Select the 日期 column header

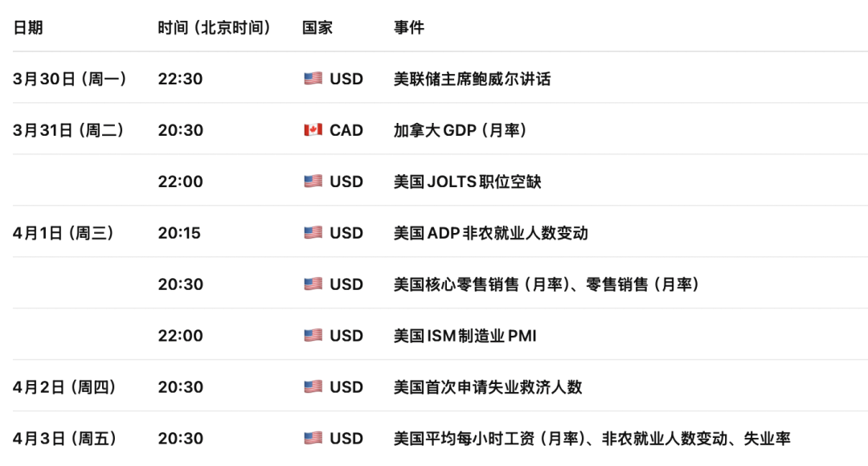tap(28, 27)
